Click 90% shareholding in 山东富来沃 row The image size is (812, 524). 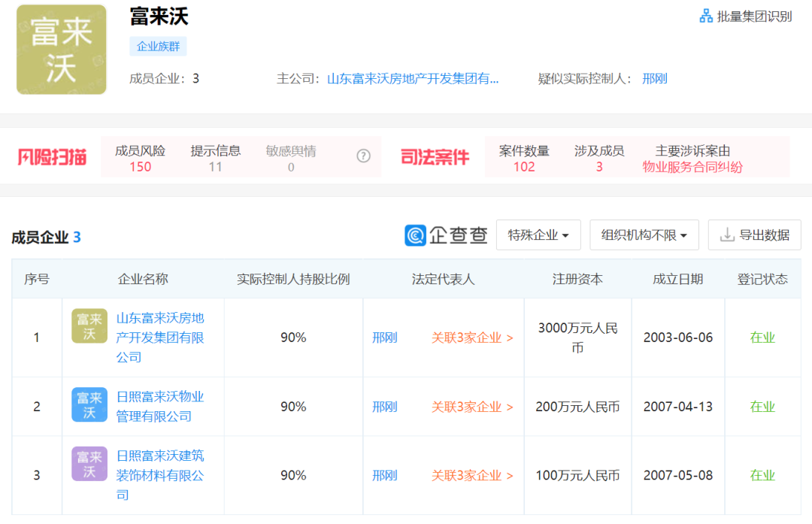click(293, 338)
